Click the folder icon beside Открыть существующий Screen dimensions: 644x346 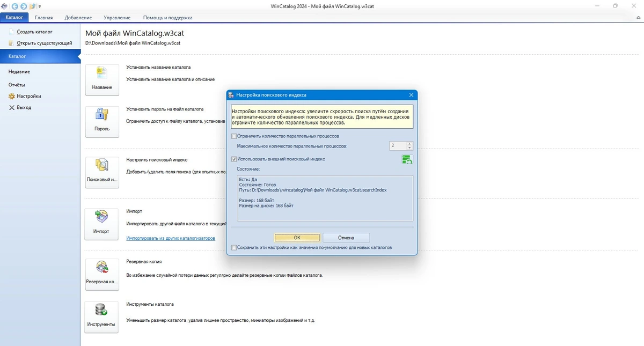click(12, 43)
